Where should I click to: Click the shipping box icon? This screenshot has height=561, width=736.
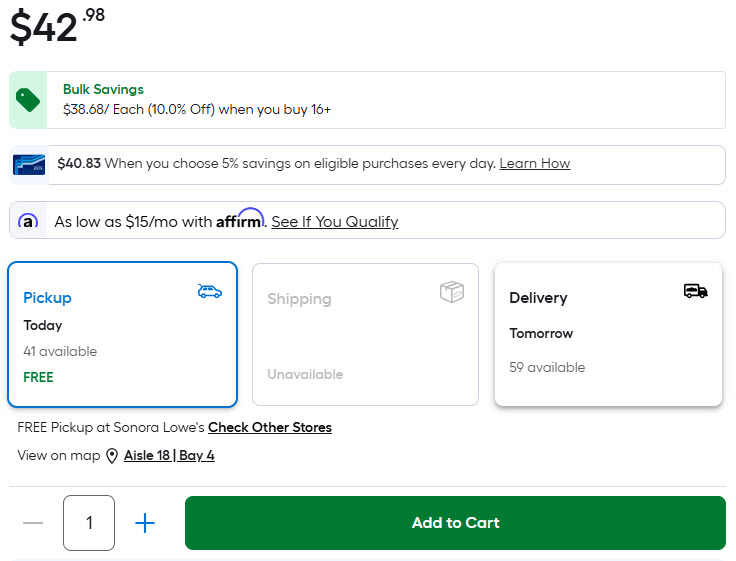click(452, 291)
